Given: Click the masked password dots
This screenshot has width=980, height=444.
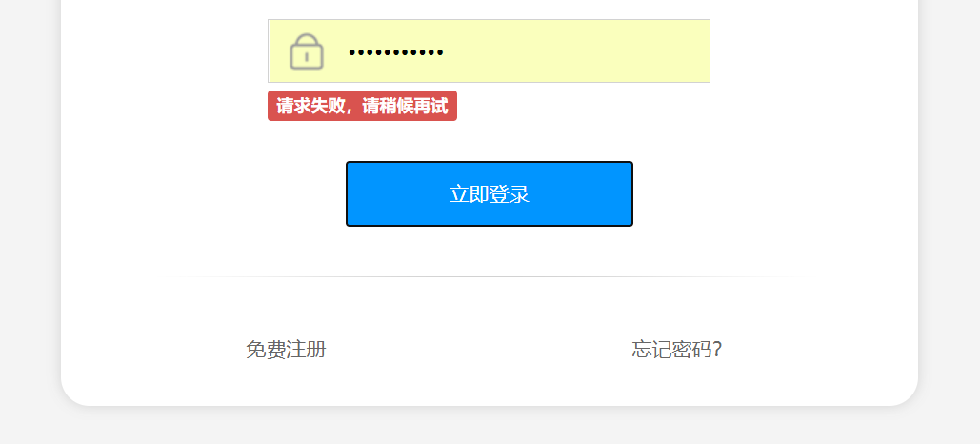Looking at the screenshot, I should tap(396, 52).
